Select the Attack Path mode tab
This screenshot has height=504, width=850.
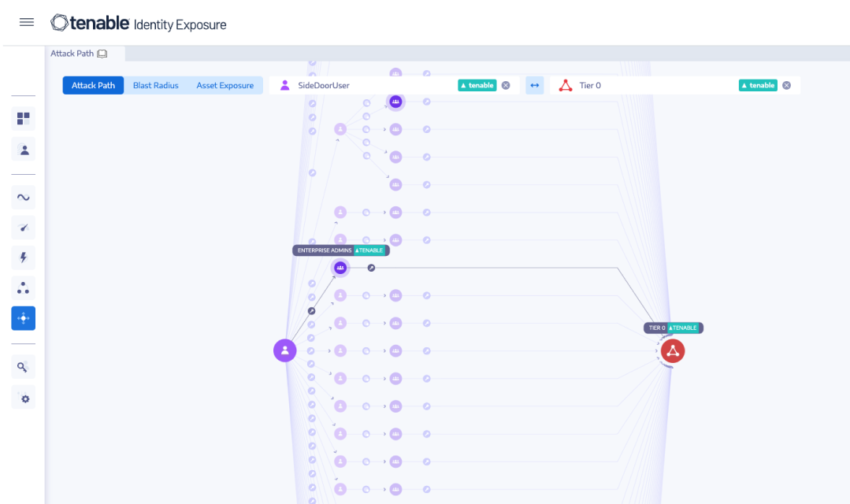pyautogui.click(x=93, y=85)
